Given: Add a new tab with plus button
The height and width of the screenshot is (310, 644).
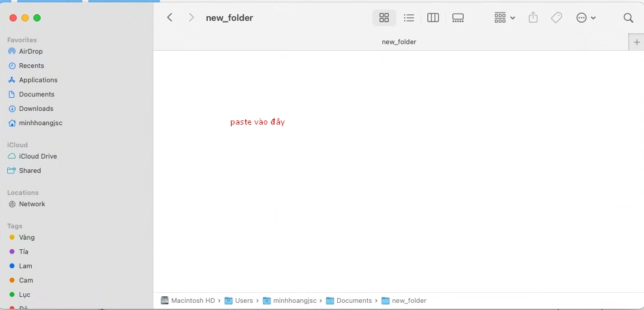Looking at the screenshot, I should [636, 42].
